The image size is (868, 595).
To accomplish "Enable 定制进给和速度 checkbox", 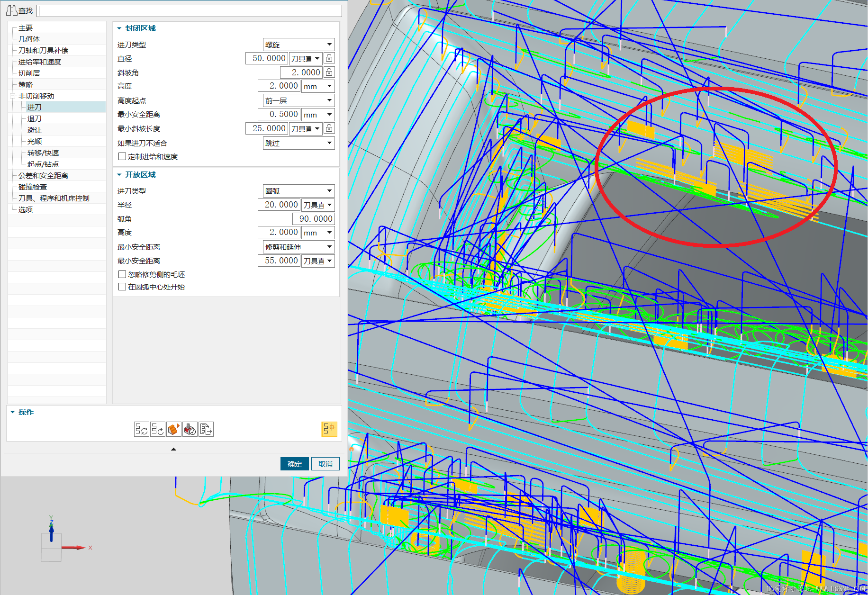I will [x=122, y=157].
